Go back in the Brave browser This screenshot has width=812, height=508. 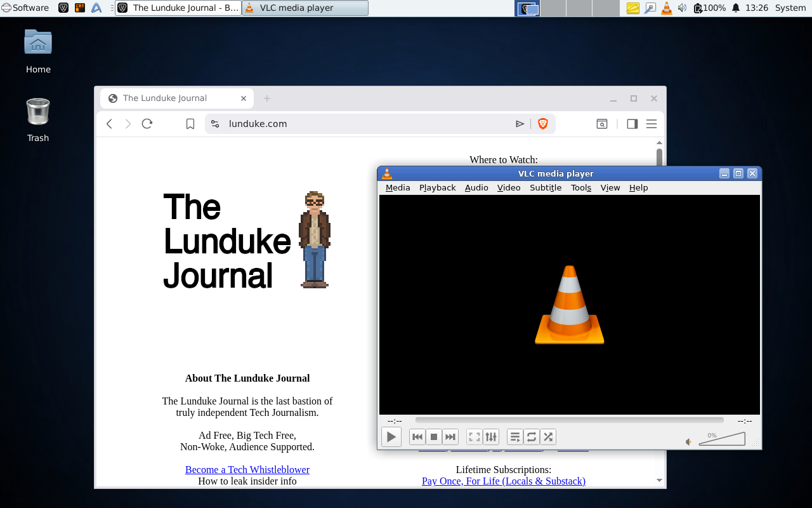tap(109, 124)
